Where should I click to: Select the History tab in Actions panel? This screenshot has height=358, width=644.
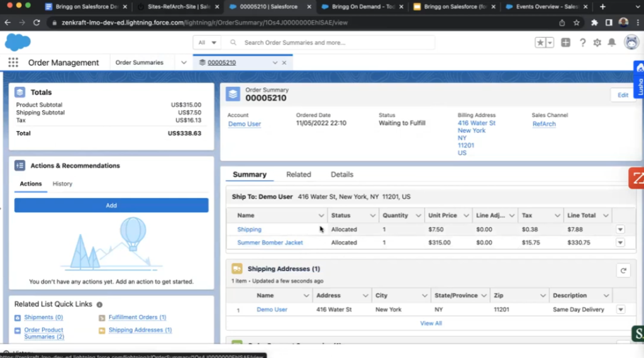point(62,184)
